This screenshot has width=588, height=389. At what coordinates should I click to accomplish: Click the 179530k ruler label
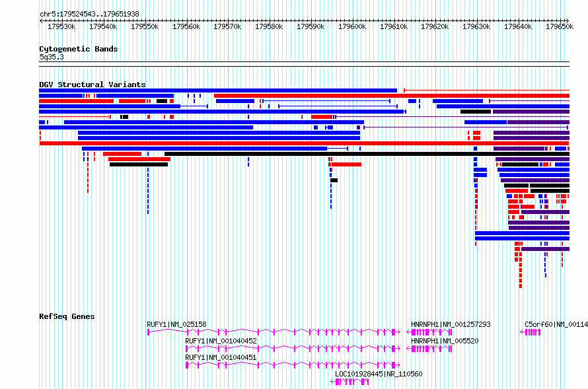[x=61, y=26]
